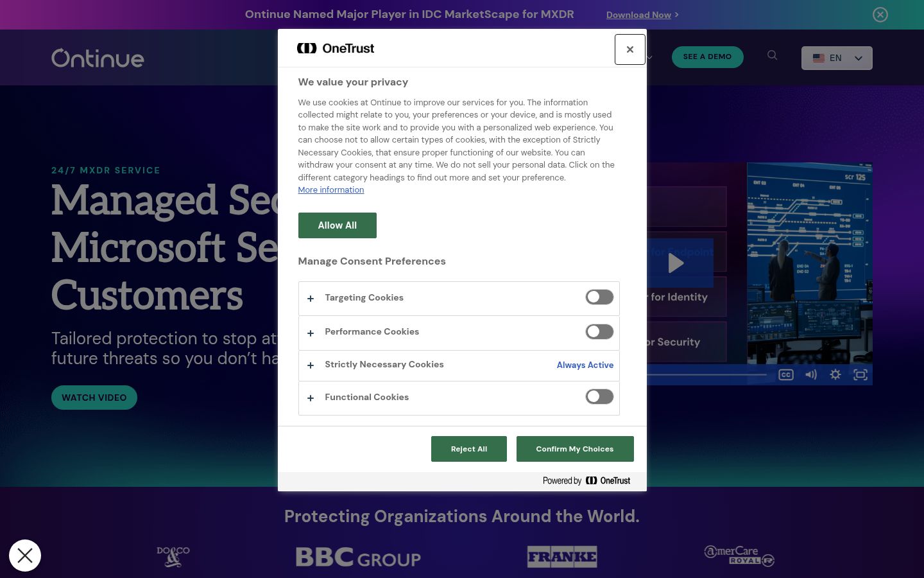Click WATCH VIDEO button
The height and width of the screenshot is (578, 924).
(x=94, y=398)
